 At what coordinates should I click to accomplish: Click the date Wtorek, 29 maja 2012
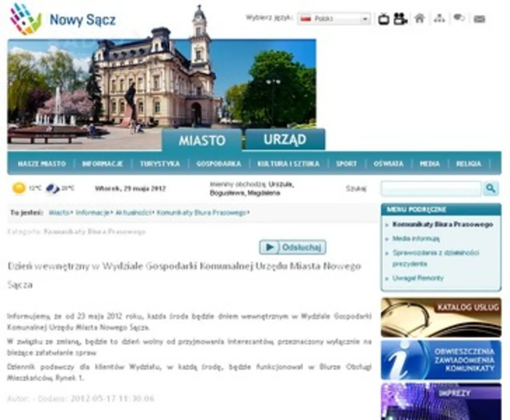[x=130, y=189]
